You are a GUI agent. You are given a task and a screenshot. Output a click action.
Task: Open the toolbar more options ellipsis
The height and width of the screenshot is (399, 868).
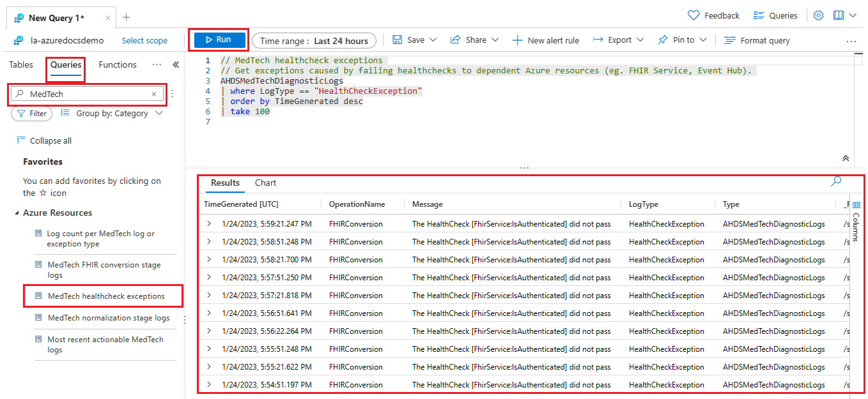[851, 41]
